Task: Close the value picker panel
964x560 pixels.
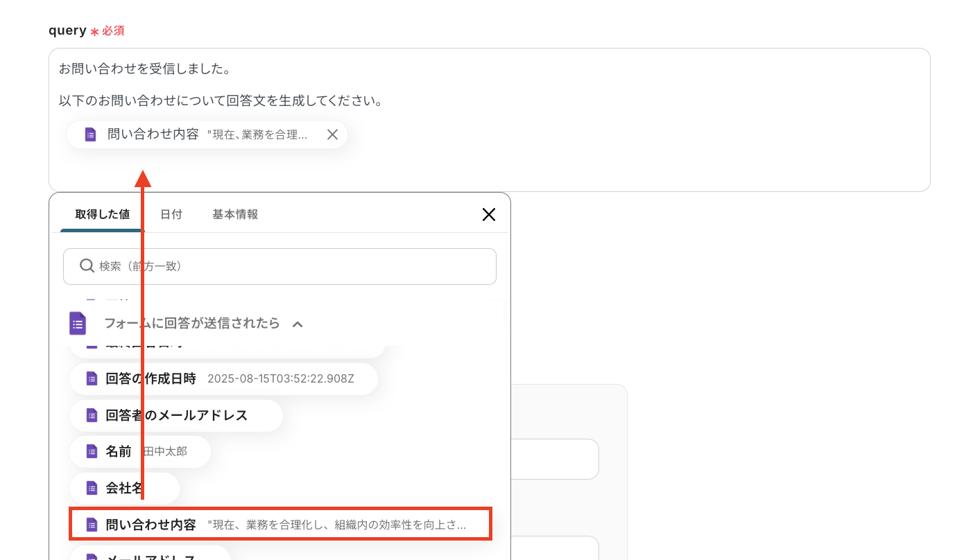Action: click(x=489, y=214)
